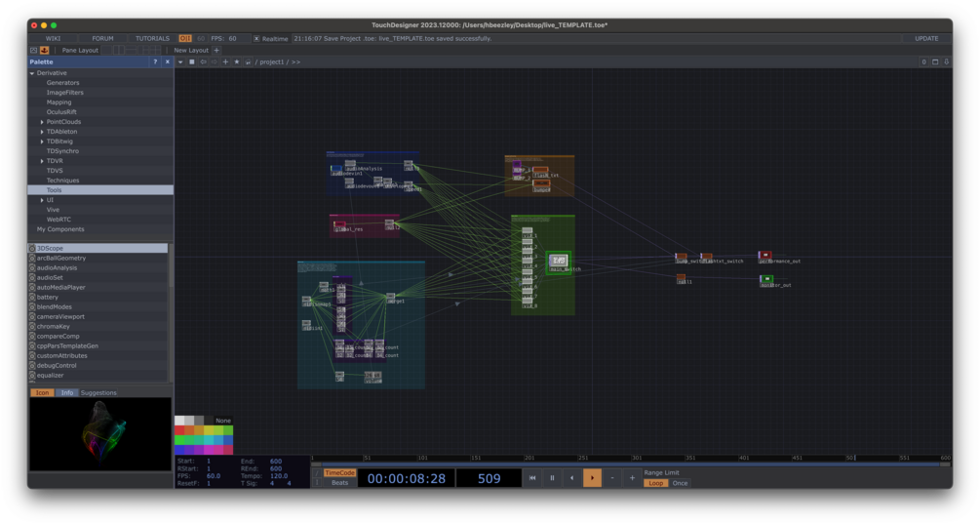Pause the timeline playback
Screen dimensions: 980x525
tap(552, 478)
